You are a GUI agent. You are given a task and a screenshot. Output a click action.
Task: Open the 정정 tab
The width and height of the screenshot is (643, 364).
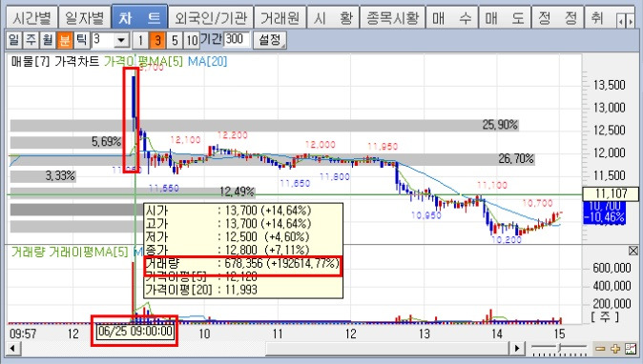pyautogui.click(x=558, y=17)
